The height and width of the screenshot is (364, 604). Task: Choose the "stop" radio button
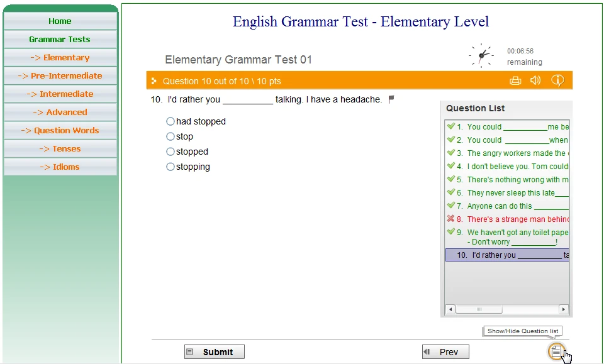171,136
